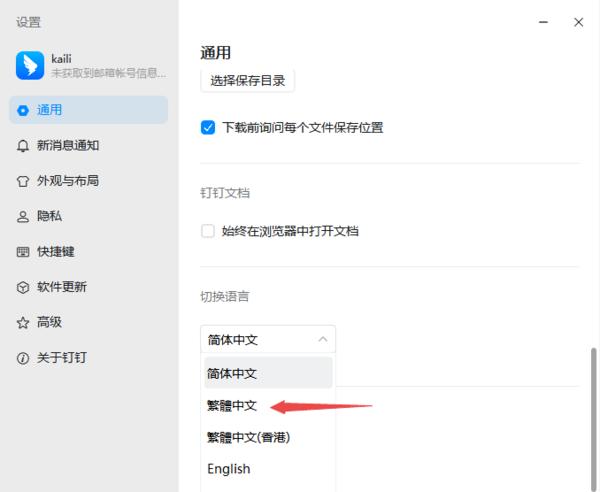
Task: Click the 选择保存目录 button
Action: [248, 80]
